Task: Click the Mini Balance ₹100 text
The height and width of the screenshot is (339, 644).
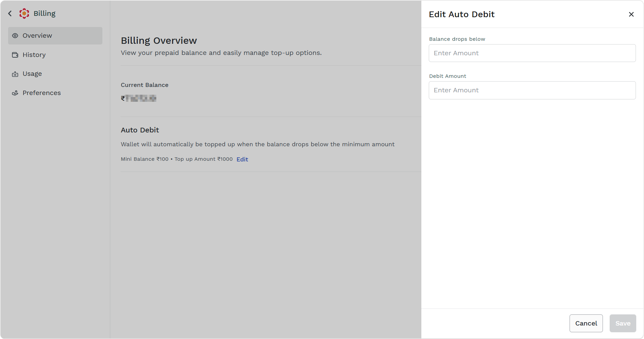Action: (x=144, y=159)
